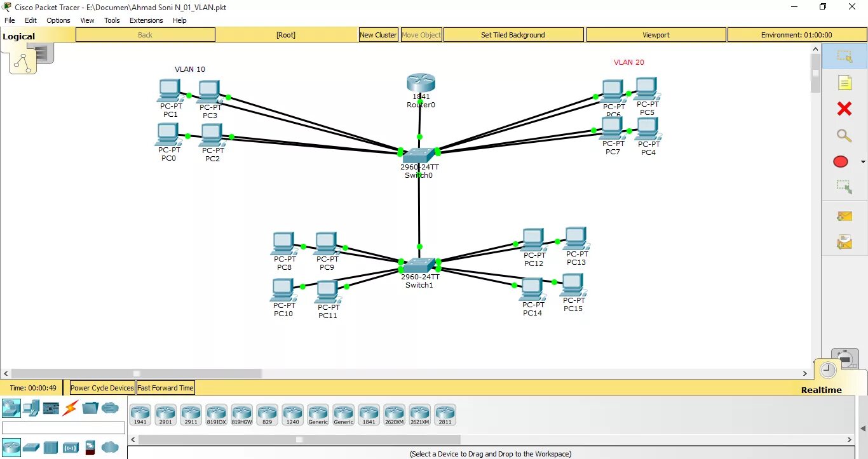Toggle Realtime mode with the clock icon
This screenshot has height=459, width=868.
(x=827, y=369)
